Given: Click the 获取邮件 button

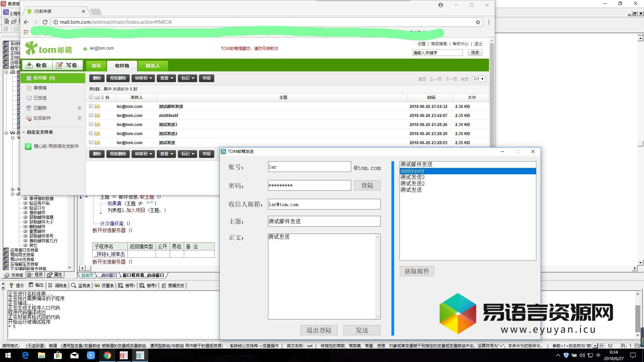Looking at the screenshot, I should point(417,271).
